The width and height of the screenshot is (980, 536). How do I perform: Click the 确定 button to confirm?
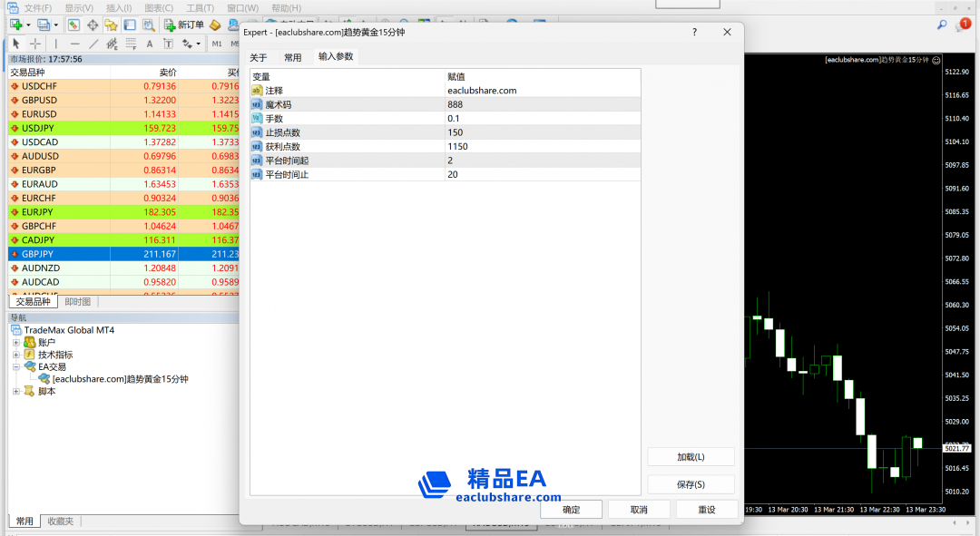[571, 510]
